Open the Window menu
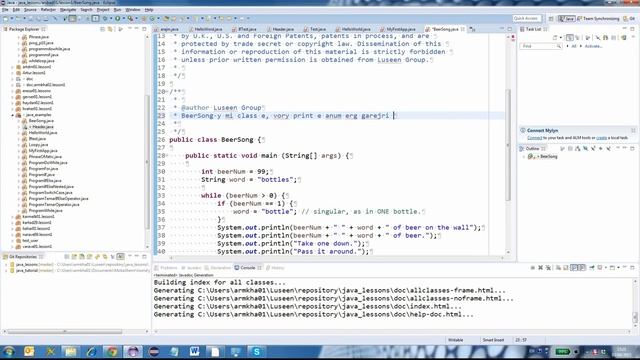 pos(133,10)
